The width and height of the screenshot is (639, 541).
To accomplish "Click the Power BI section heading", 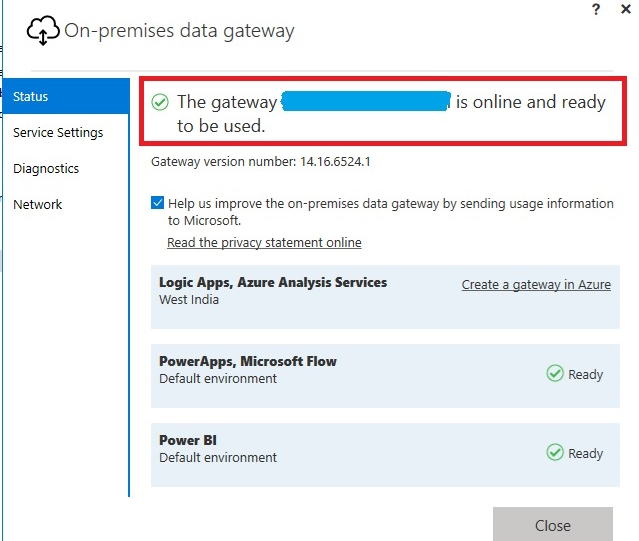I will click(188, 441).
